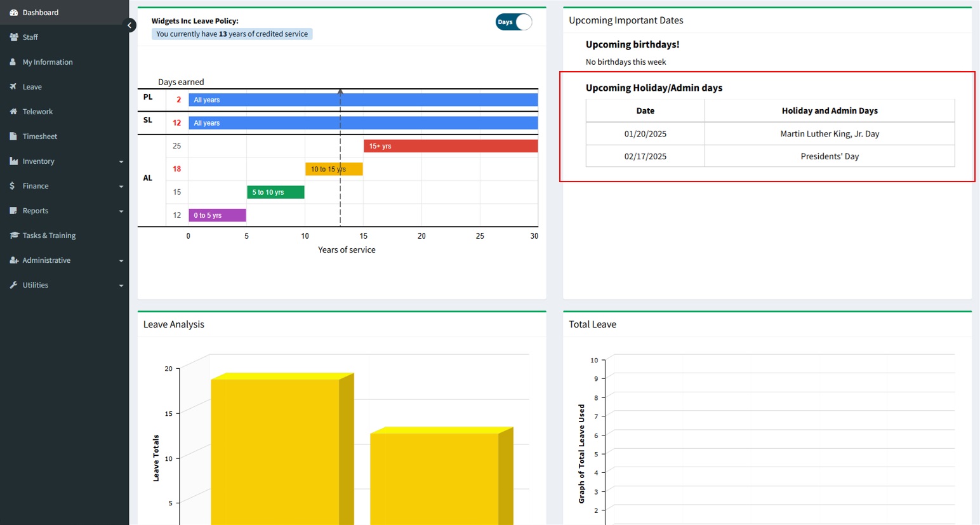Click the green 5 to 10 yrs bar

coord(275,192)
